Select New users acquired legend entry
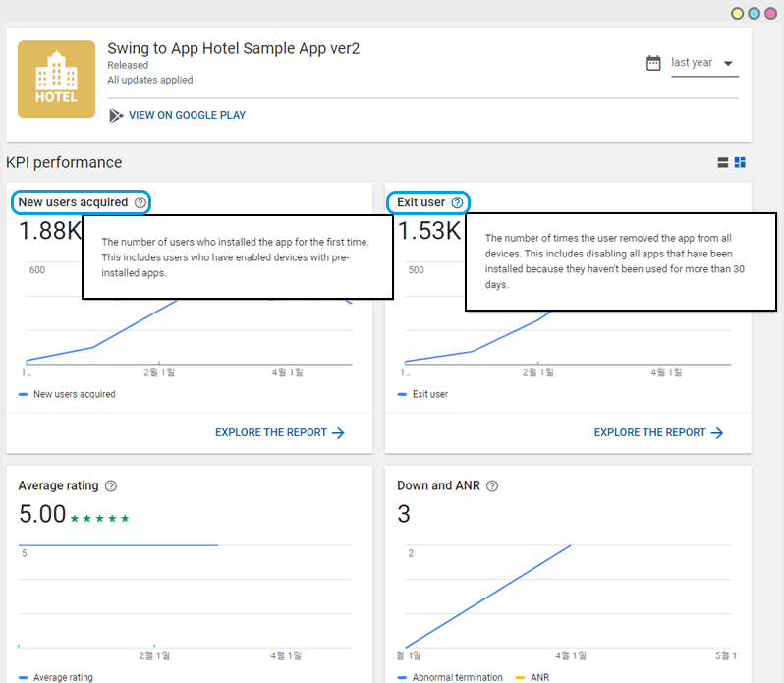The height and width of the screenshot is (683, 784). (x=74, y=394)
